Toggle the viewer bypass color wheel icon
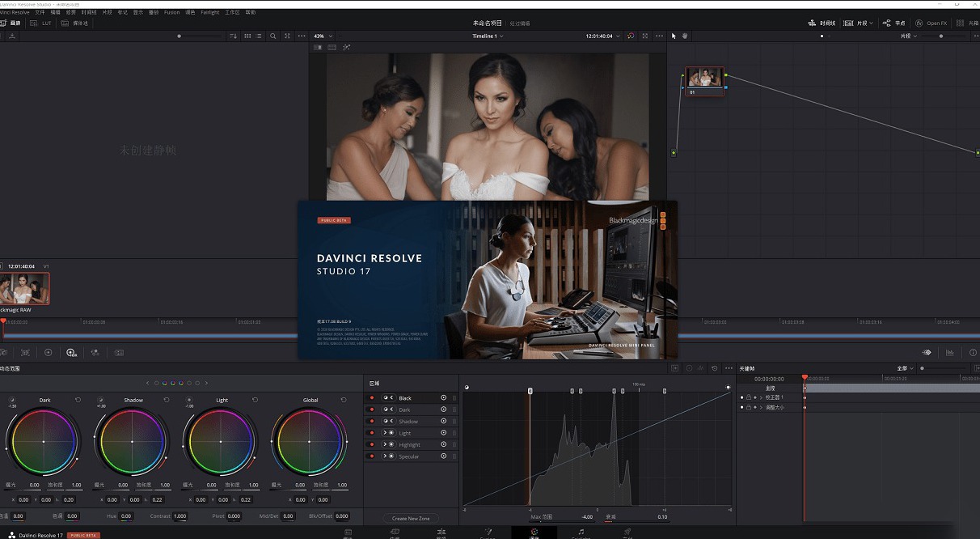The height and width of the screenshot is (539, 980). 631,36
